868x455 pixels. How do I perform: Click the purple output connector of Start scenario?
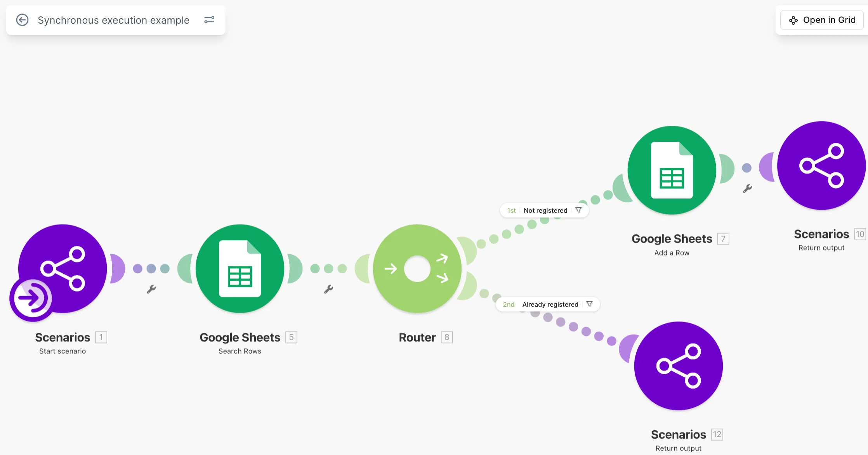tap(118, 269)
